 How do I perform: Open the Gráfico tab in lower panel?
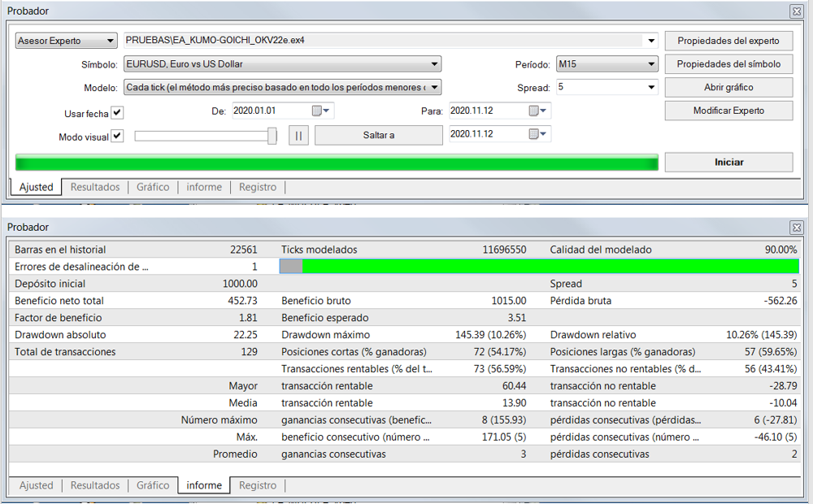click(153, 485)
